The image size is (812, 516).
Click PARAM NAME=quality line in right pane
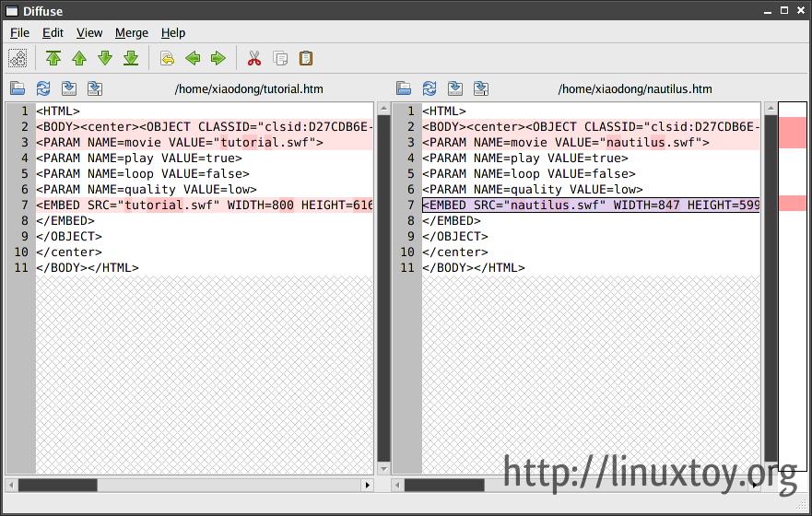[591, 190]
